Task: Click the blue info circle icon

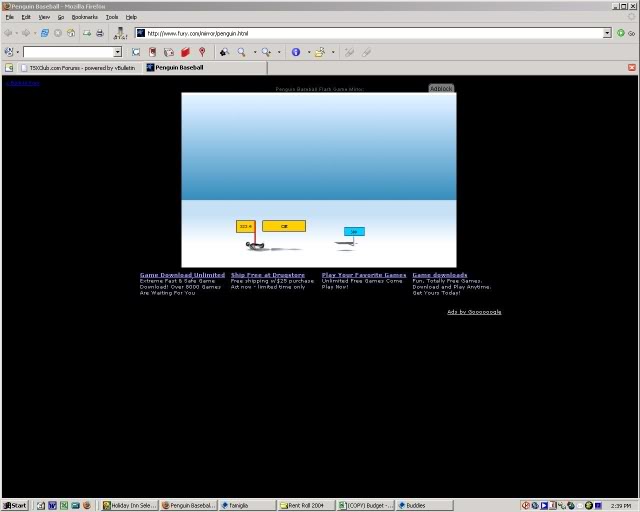Action: tap(296, 52)
